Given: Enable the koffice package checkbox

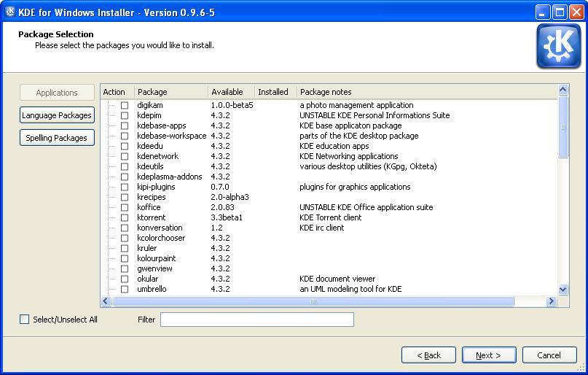Looking at the screenshot, I should (125, 207).
